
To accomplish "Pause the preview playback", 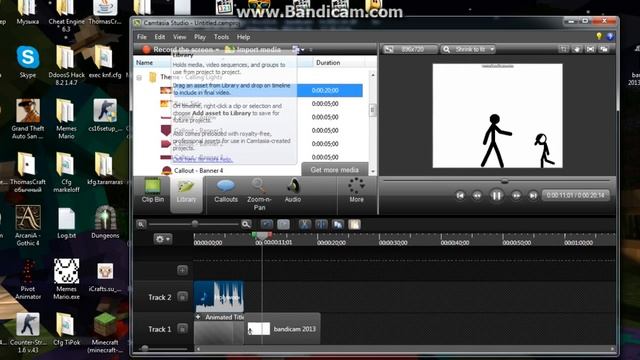I will (496, 196).
